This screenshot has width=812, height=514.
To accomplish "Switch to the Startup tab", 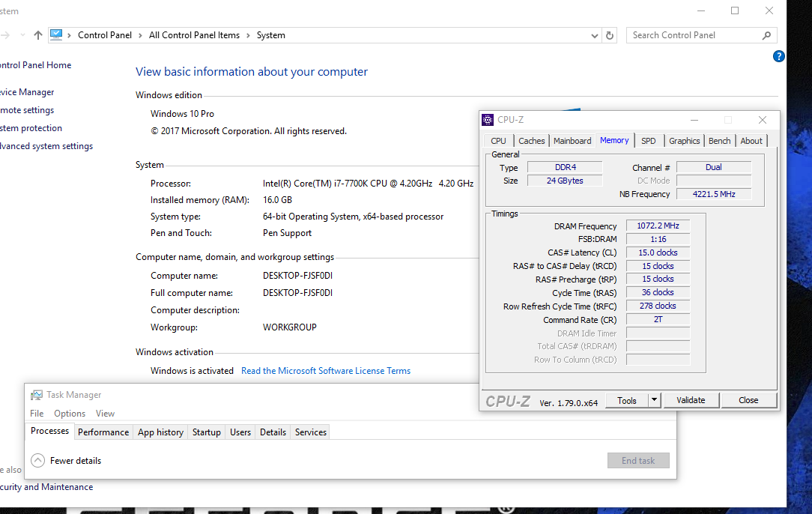I will [207, 432].
